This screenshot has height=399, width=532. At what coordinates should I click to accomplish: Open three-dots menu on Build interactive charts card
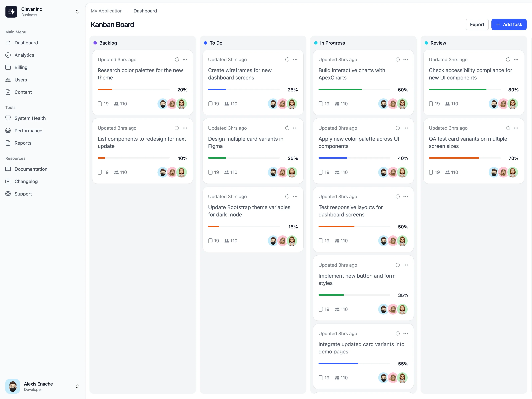(405, 59)
